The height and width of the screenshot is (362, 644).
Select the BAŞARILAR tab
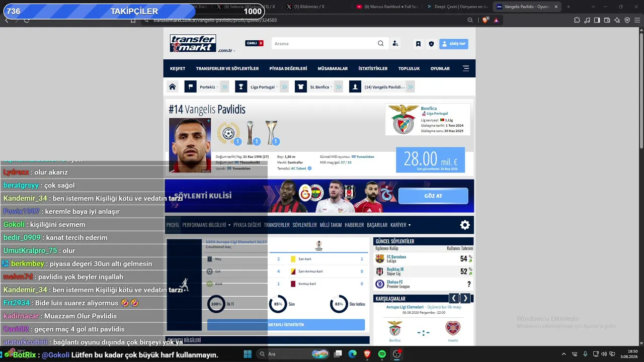377,225
